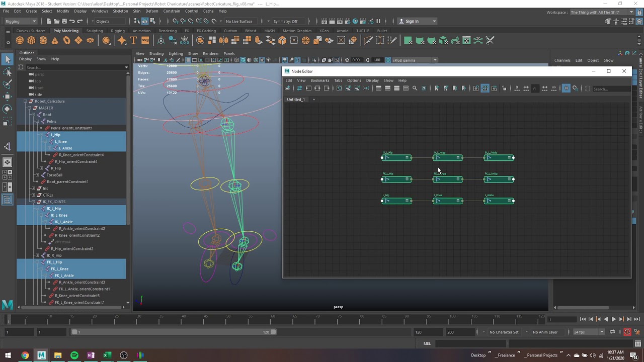This screenshot has height=362, width=644.
Task: Click the Node Editor search field
Action: click(611, 89)
